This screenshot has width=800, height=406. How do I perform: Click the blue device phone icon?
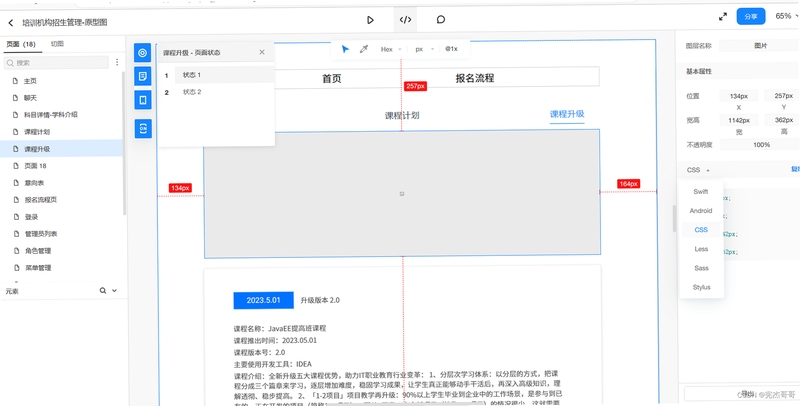[x=143, y=100]
